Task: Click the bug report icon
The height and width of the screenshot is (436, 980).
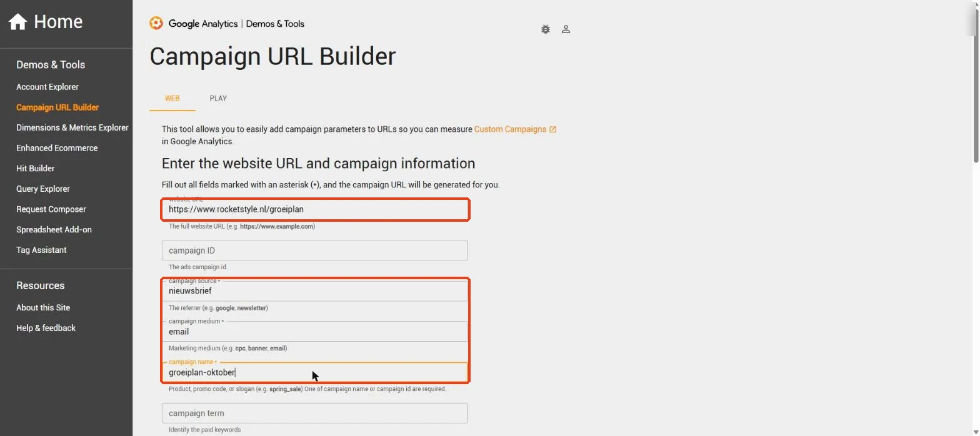Action: [x=546, y=29]
